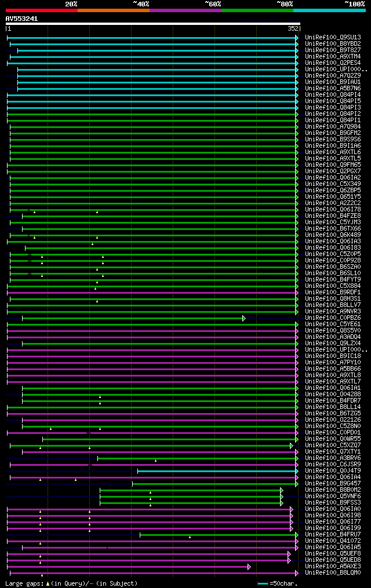Viewport: 371px width, 588px height.
Task: Open hit UniRef100_B9T827
Action: 333,50
